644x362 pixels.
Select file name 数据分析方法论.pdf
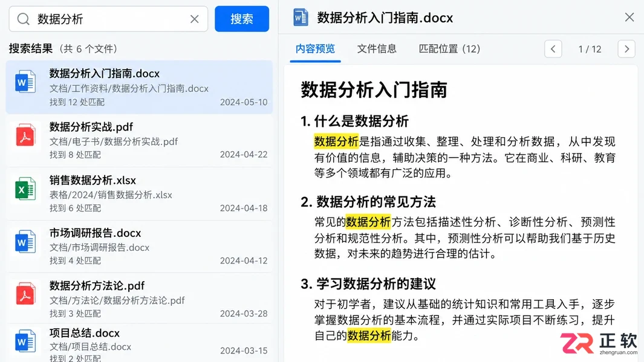tap(97, 286)
